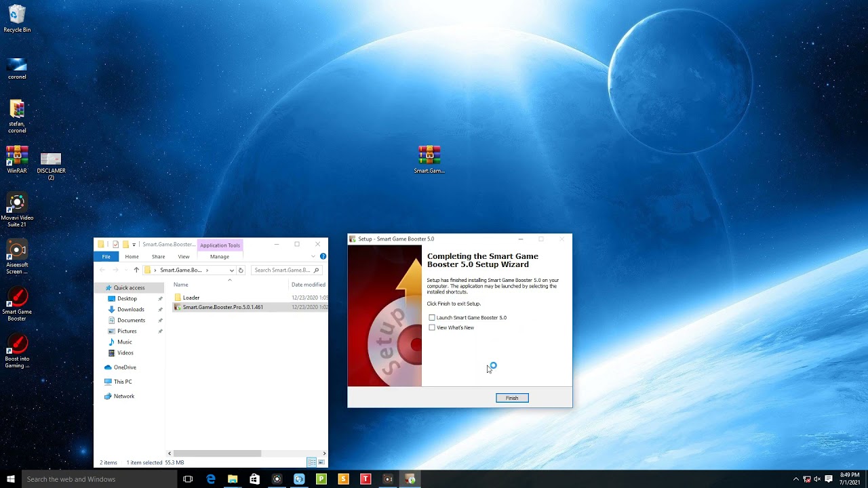The image size is (868, 488).
Task: Select Pictures in navigation pane
Action: coord(127,331)
